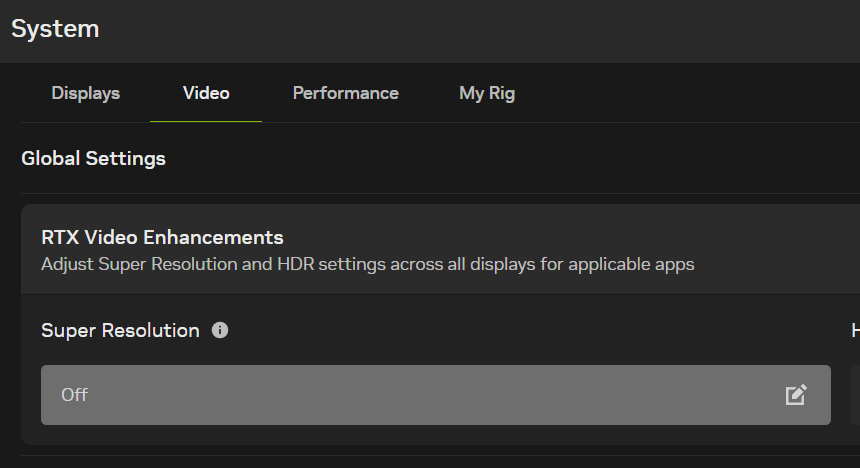Click the empty title bar area beside System
860x468 pixels.
[x=480, y=29]
